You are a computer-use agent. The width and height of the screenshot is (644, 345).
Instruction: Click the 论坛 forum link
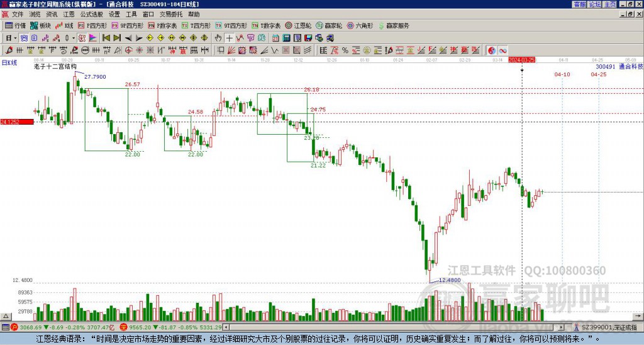click(595, 4)
